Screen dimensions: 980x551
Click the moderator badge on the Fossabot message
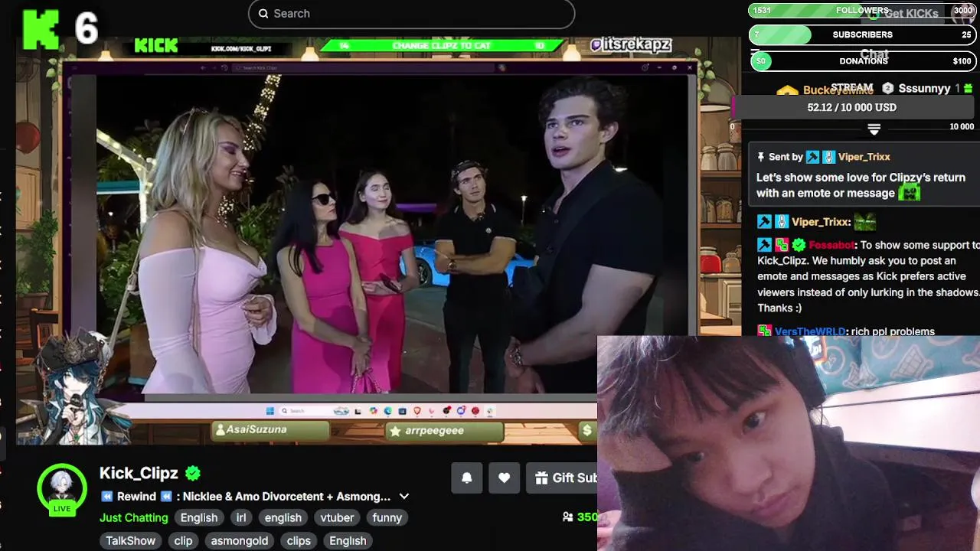pos(764,246)
